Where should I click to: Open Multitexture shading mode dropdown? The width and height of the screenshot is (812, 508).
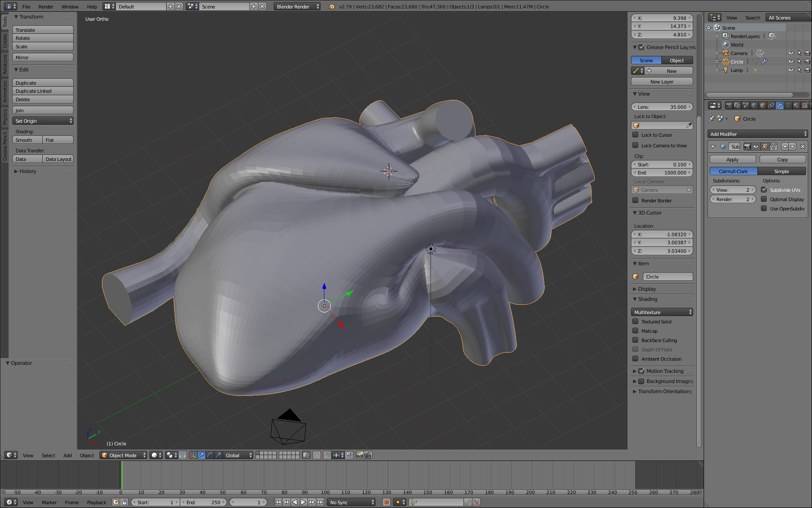coord(662,312)
